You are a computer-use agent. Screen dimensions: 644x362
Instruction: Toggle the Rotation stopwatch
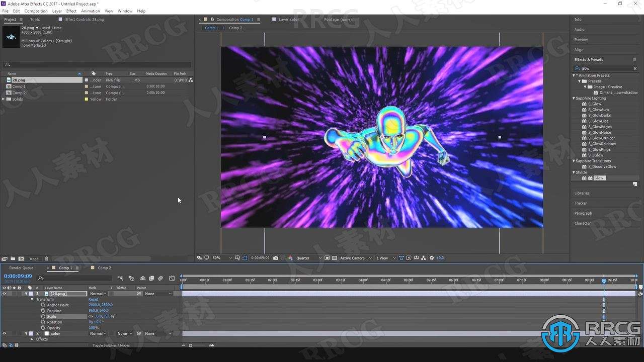click(43, 322)
